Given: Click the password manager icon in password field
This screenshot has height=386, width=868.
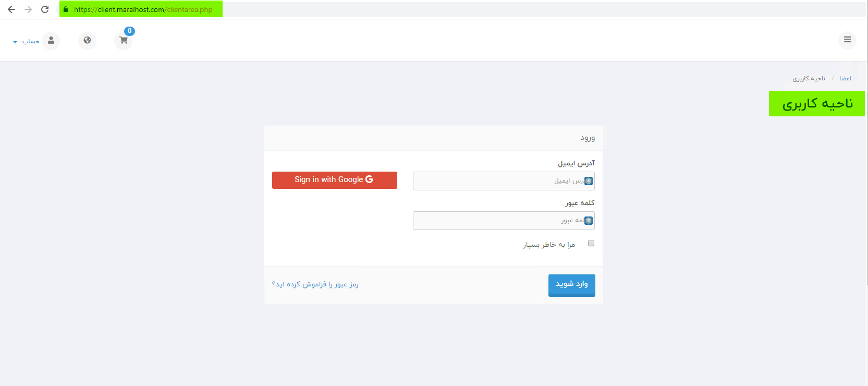Looking at the screenshot, I should pyautogui.click(x=588, y=221).
